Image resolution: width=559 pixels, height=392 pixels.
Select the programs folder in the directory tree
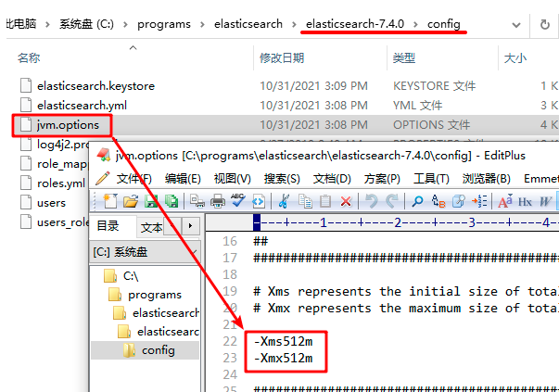coord(155,295)
